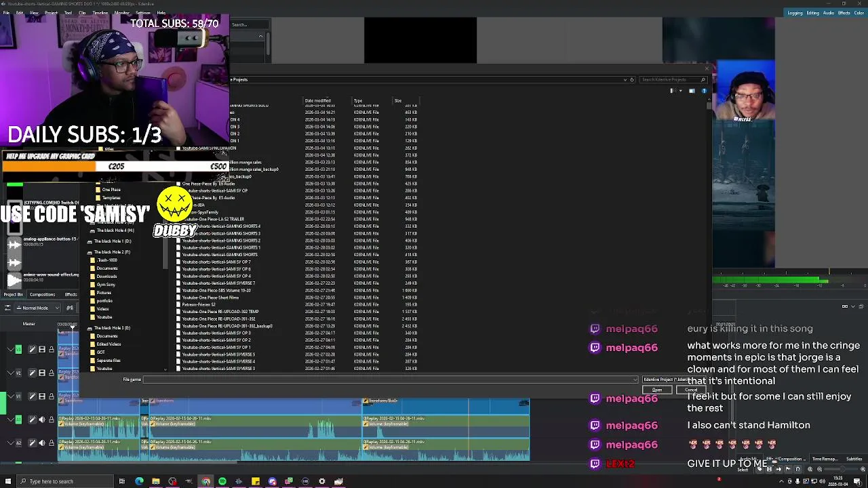Select file Youtube-One Piece RE-UPLOAD-392 TEMP

220,312
